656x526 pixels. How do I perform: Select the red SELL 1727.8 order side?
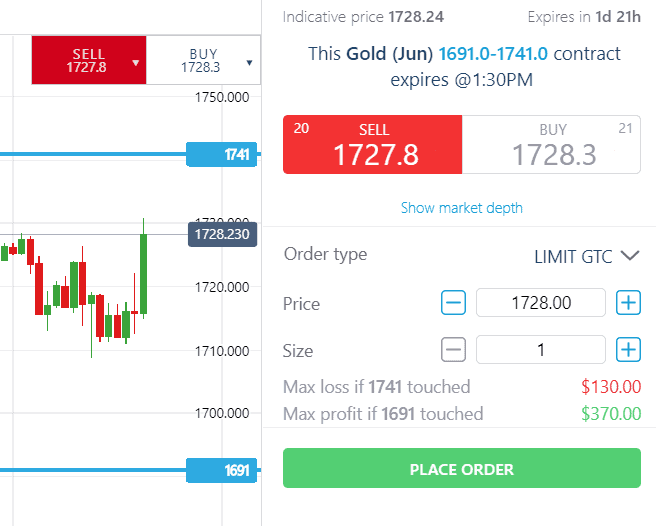point(372,144)
